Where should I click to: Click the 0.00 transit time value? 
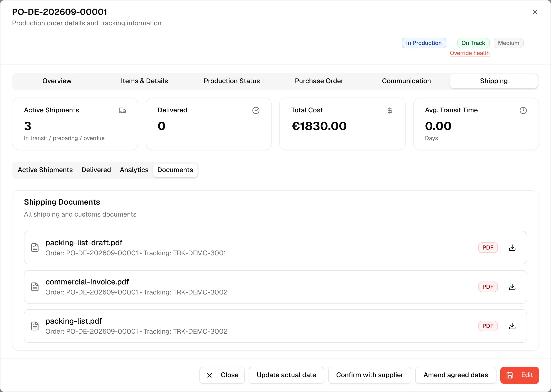pos(438,126)
